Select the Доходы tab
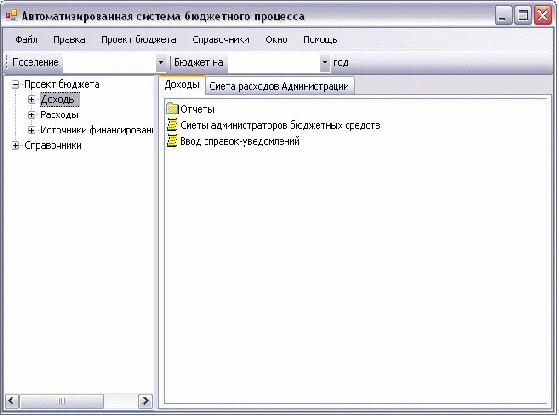559x416 pixels. click(182, 85)
